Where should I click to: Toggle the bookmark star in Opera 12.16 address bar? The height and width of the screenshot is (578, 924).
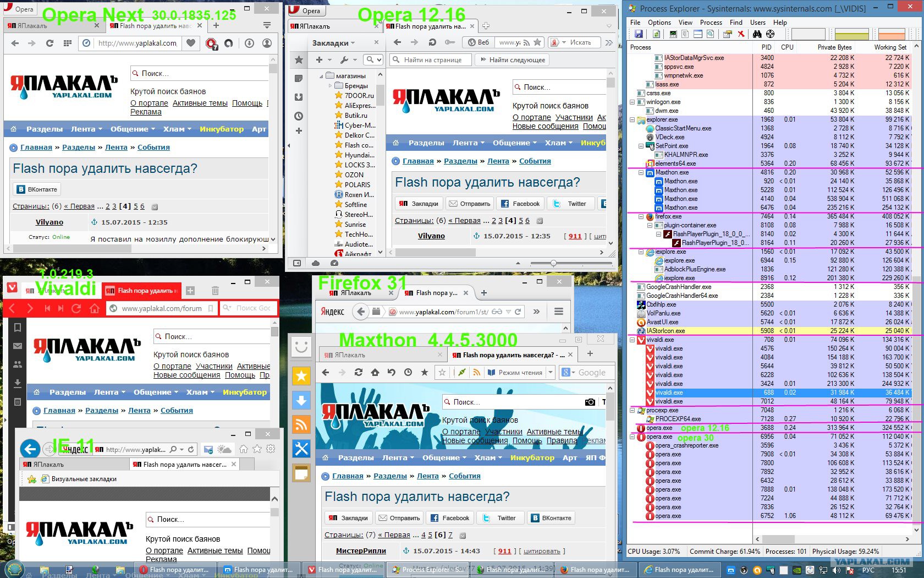pos(537,42)
